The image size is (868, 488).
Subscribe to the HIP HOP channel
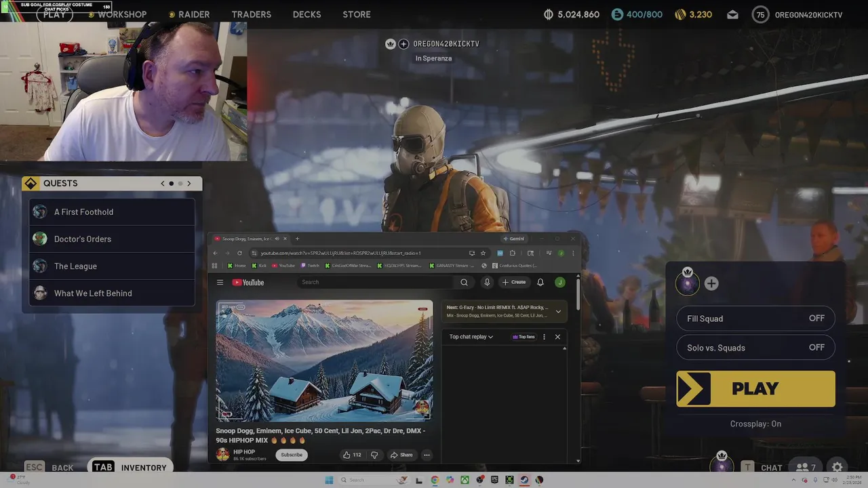tap(292, 455)
